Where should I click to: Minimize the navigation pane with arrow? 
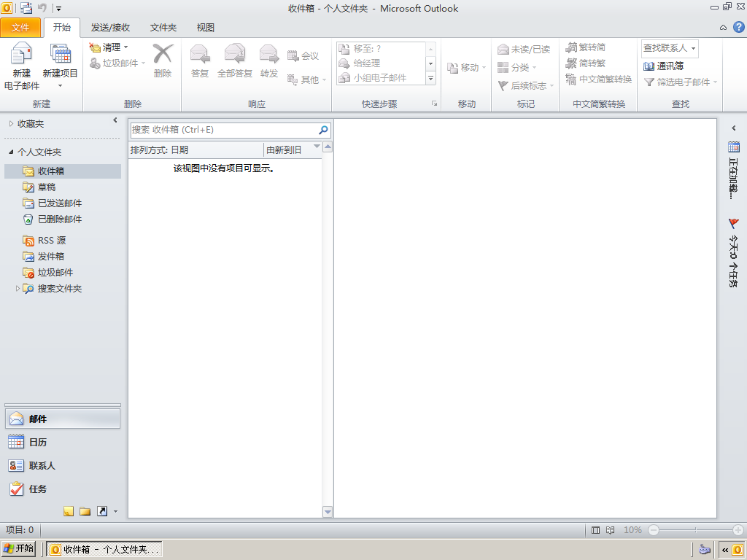115,120
